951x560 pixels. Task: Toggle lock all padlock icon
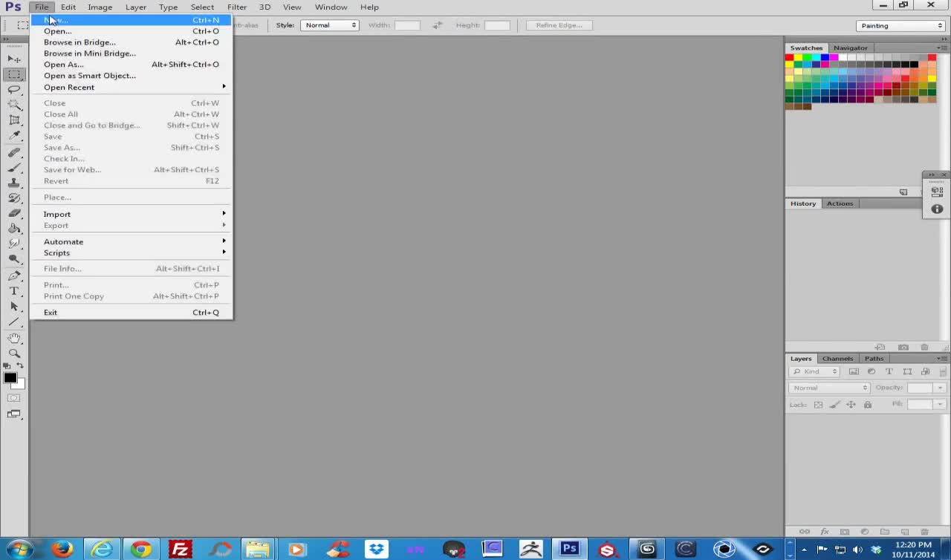867,405
